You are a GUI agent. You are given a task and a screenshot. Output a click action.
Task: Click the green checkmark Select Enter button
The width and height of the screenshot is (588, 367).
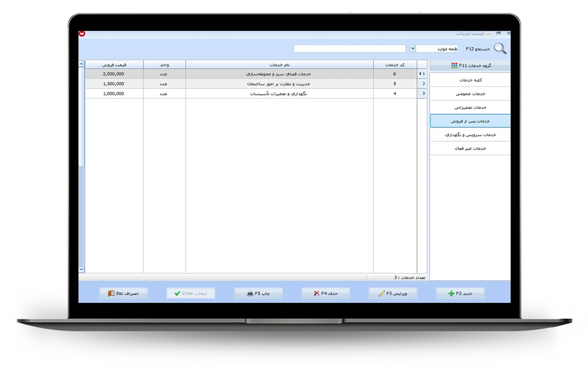(x=191, y=293)
